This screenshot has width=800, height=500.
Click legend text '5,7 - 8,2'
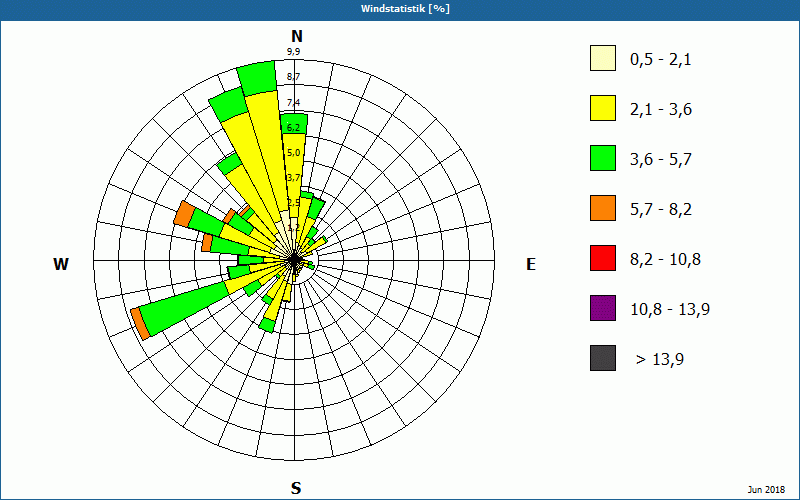pyautogui.click(x=661, y=210)
